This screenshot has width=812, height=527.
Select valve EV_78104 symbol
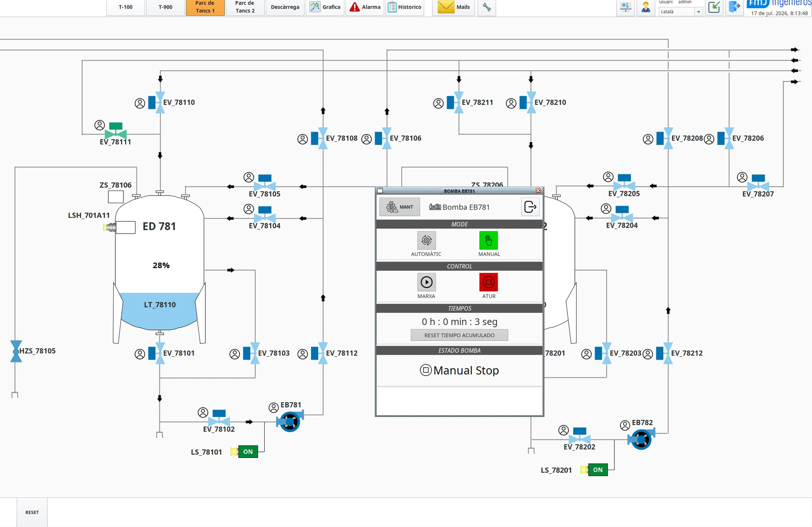tap(265, 214)
